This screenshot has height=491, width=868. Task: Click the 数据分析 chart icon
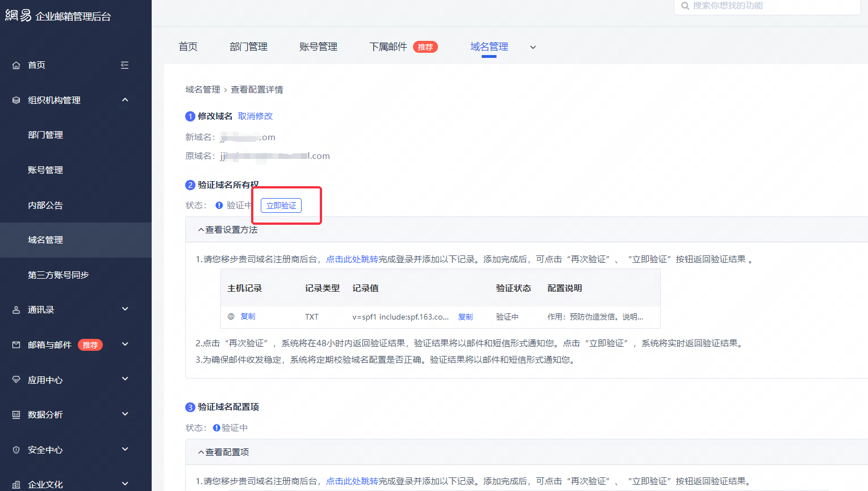(16, 415)
